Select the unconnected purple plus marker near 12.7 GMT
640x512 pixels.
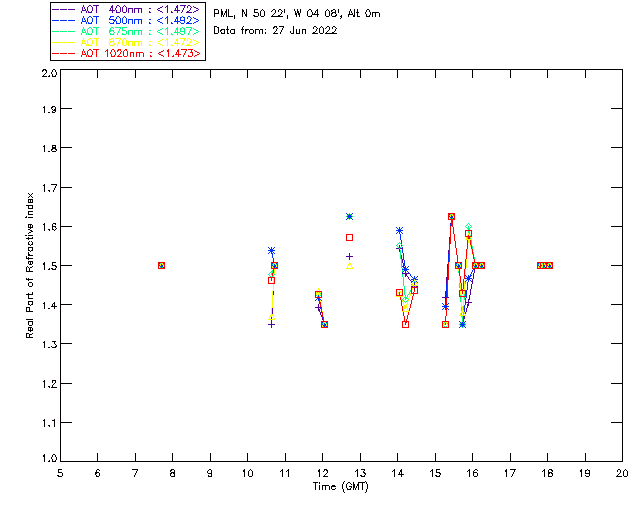pos(349,257)
